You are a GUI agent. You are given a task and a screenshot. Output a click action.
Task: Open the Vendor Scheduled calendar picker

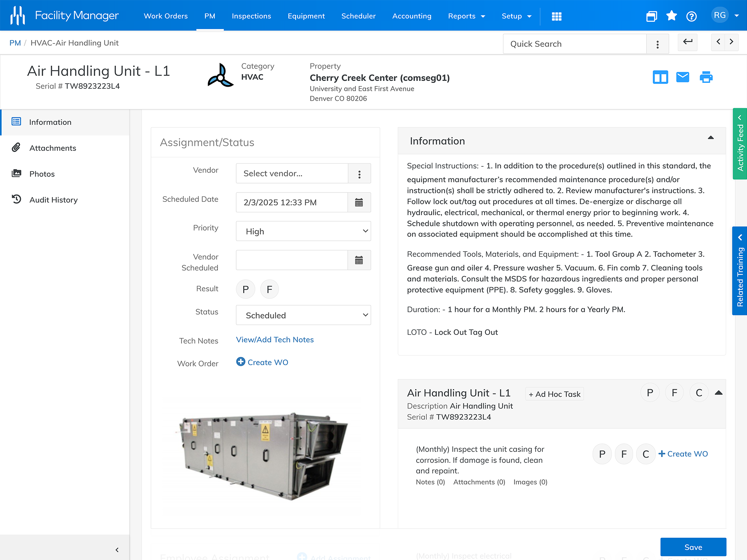(359, 260)
